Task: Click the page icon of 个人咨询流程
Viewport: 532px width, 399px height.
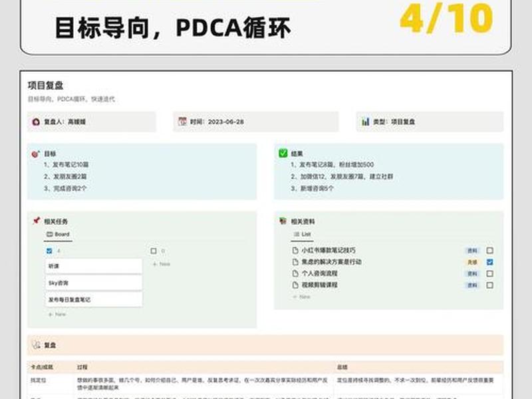Action: coord(295,273)
